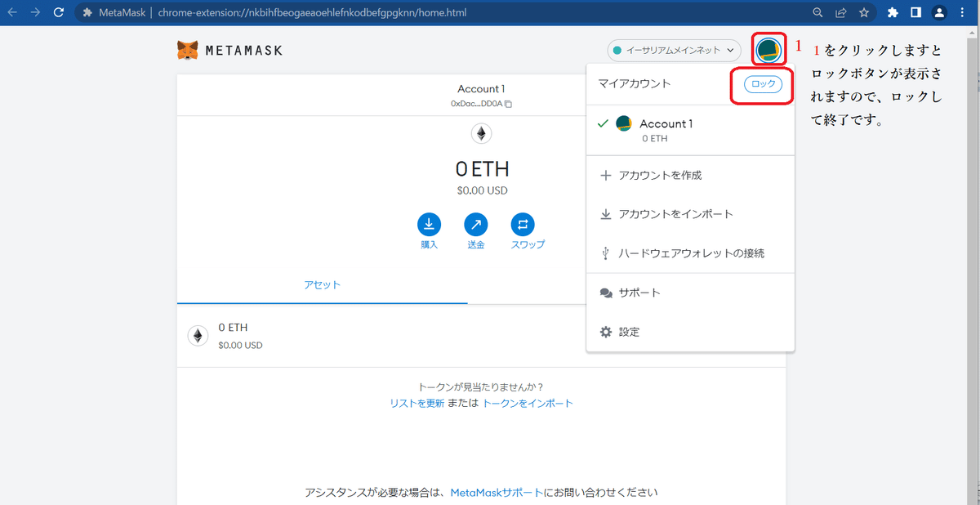This screenshot has height=505, width=980.
Task: Click the share page icon in address bar
Action: tap(840, 13)
